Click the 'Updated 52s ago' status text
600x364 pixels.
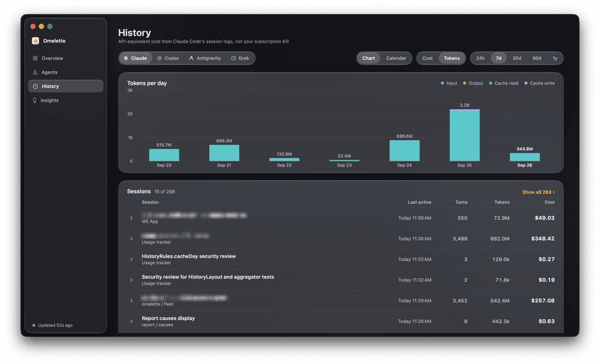(x=55, y=325)
